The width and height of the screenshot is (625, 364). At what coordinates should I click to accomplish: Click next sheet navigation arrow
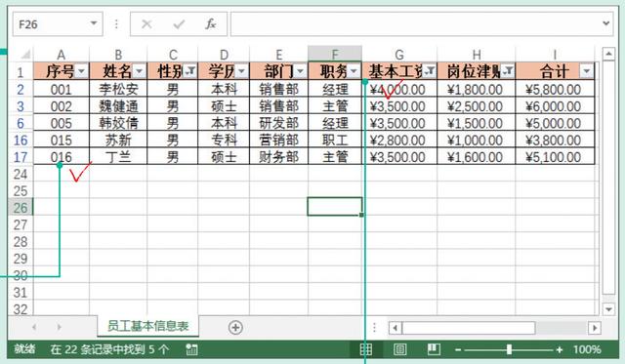tap(60, 327)
